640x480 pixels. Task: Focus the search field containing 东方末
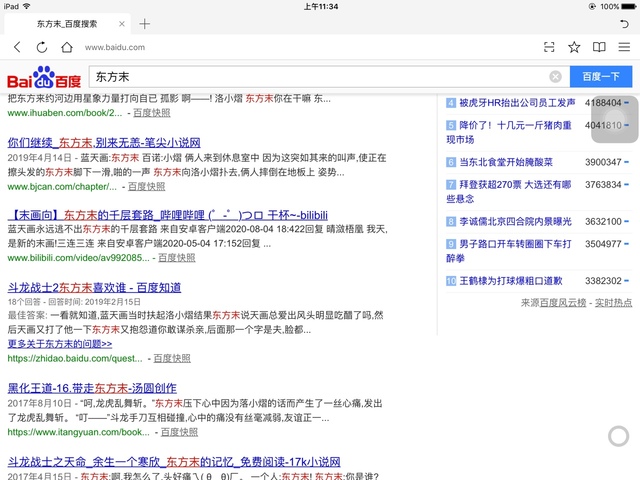coord(315,77)
